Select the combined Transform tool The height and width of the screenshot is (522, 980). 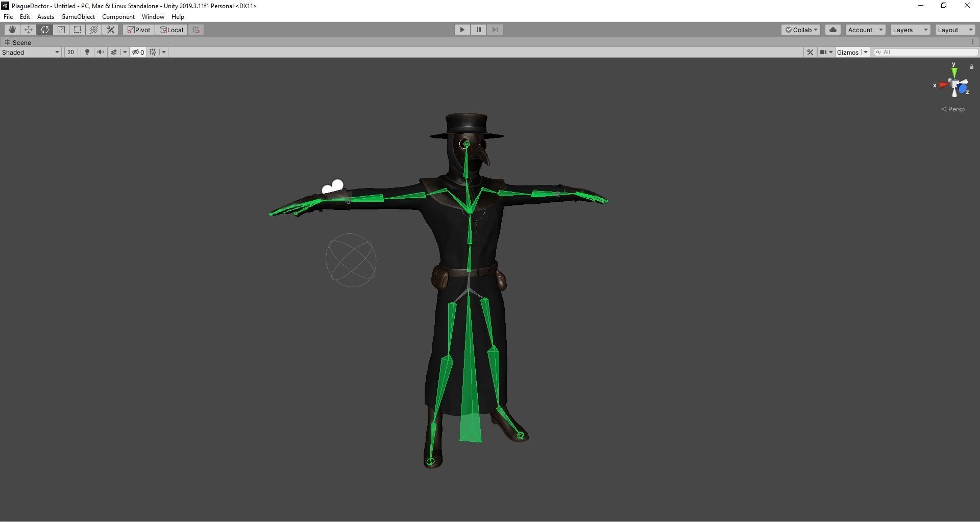point(94,30)
